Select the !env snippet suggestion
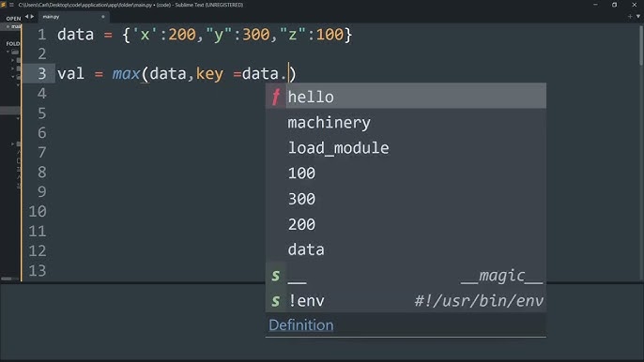This screenshot has height=362, width=644. tap(406, 301)
